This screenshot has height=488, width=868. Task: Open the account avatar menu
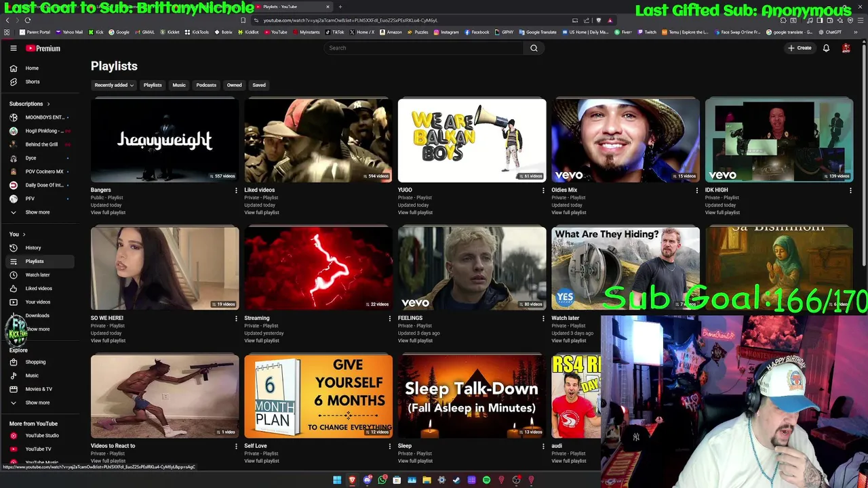point(846,48)
